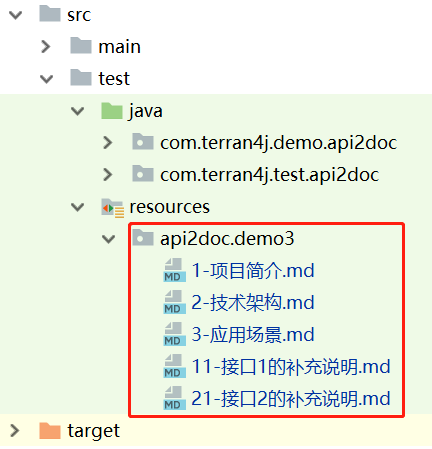Screen dimensions: 432x449
Task: Collapse the resources folder chevron
Action: pyautogui.click(x=78, y=207)
